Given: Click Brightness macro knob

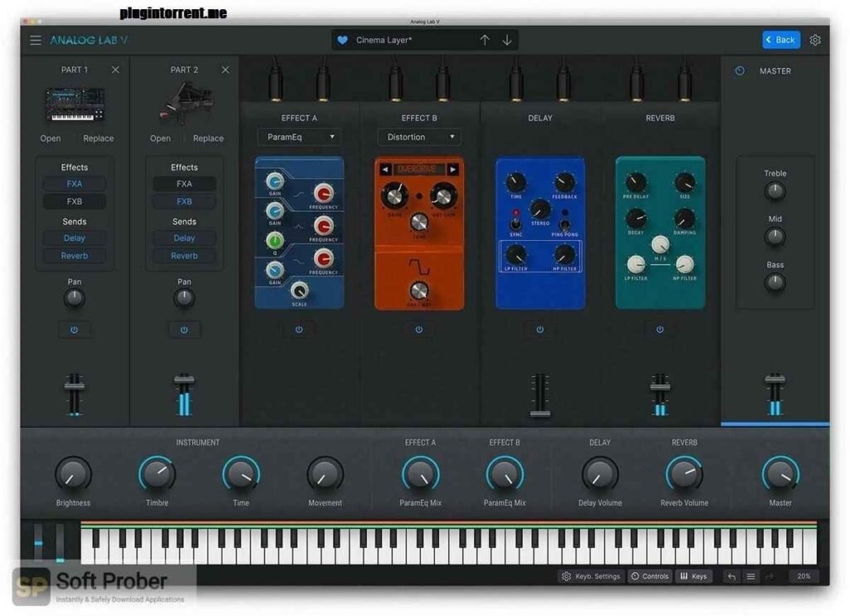Looking at the screenshot, I should [x=73, y=475].
